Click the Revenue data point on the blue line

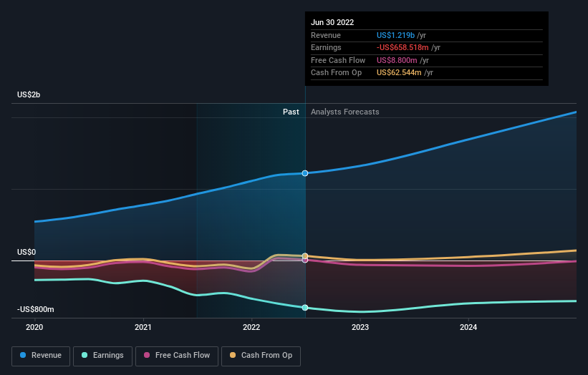point(305,173)
